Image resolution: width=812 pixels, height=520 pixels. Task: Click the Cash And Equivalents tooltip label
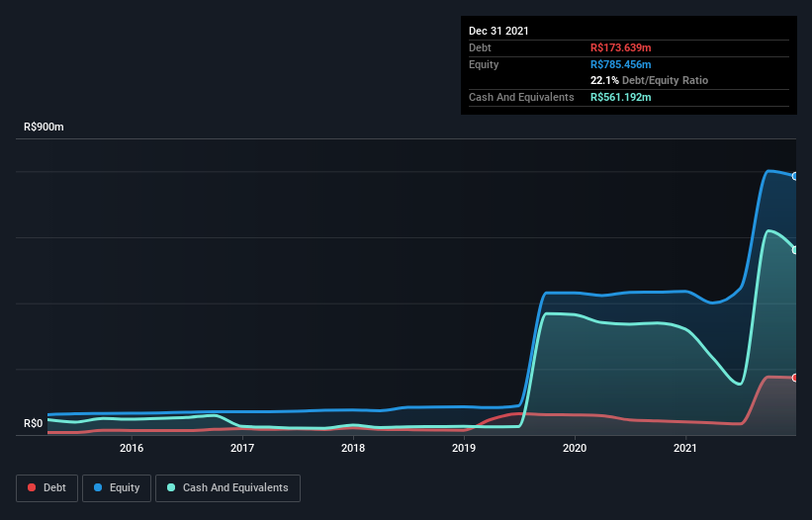coord(521,97)
